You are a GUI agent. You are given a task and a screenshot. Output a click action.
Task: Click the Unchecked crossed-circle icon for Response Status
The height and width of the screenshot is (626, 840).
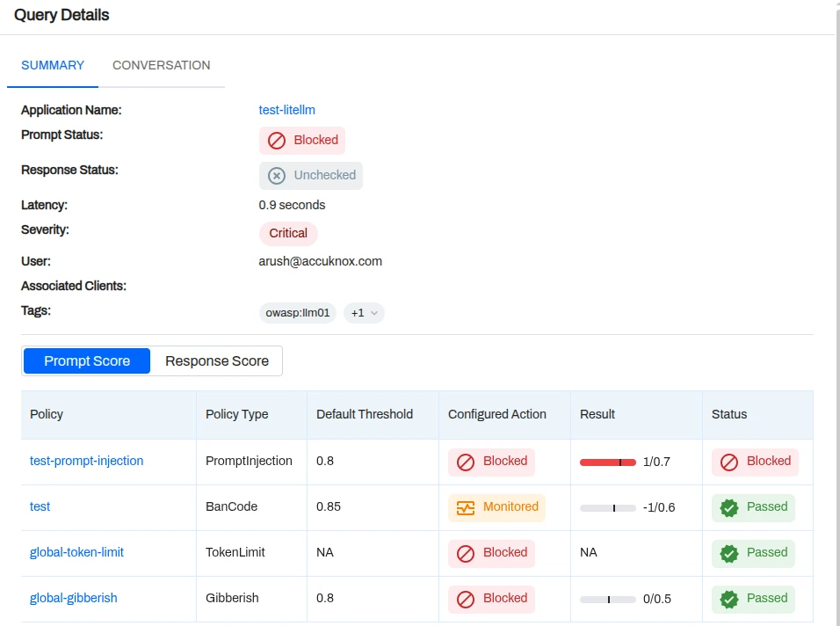[276, 175]
